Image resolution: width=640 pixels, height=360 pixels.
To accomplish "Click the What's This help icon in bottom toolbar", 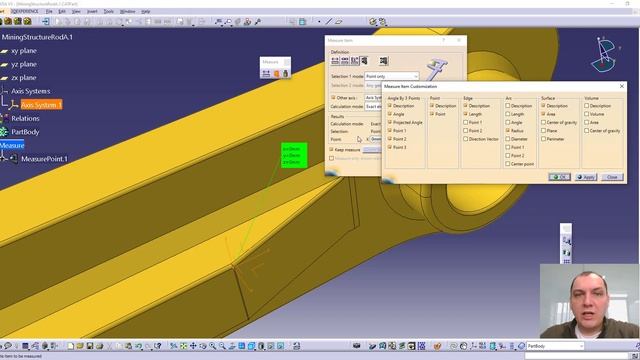I will click(x=158, y=346).
